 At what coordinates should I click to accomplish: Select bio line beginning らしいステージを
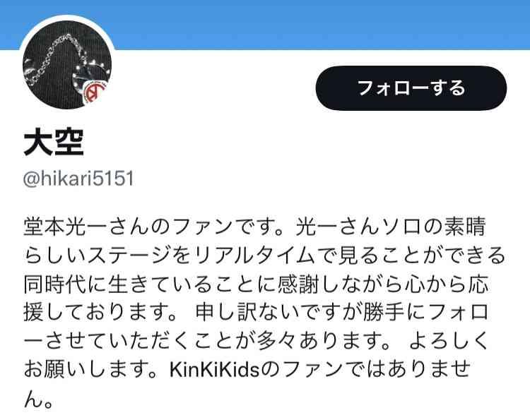264,256
